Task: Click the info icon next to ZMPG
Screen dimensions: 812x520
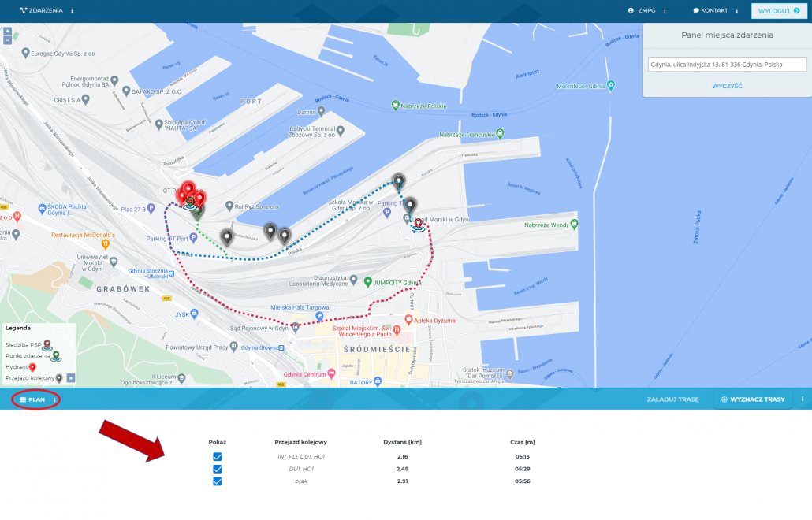Action: pyautogui.click(x=665, y=10)
